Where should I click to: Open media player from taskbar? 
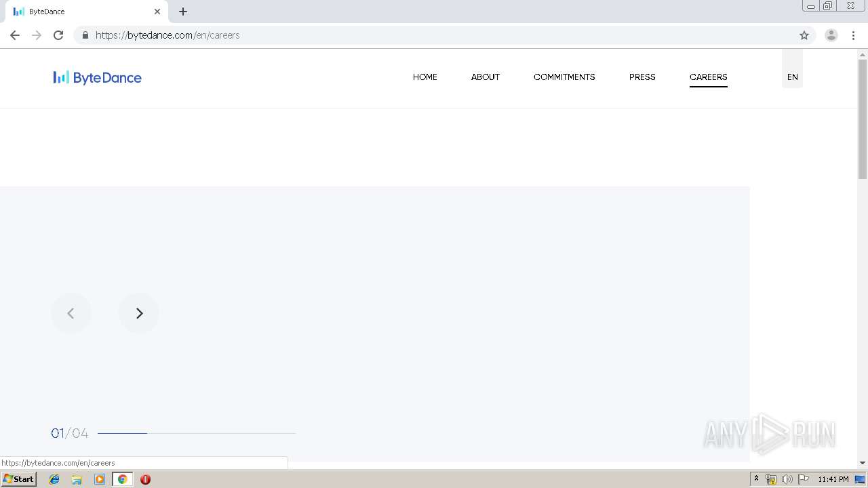click(x=100, y=479)
